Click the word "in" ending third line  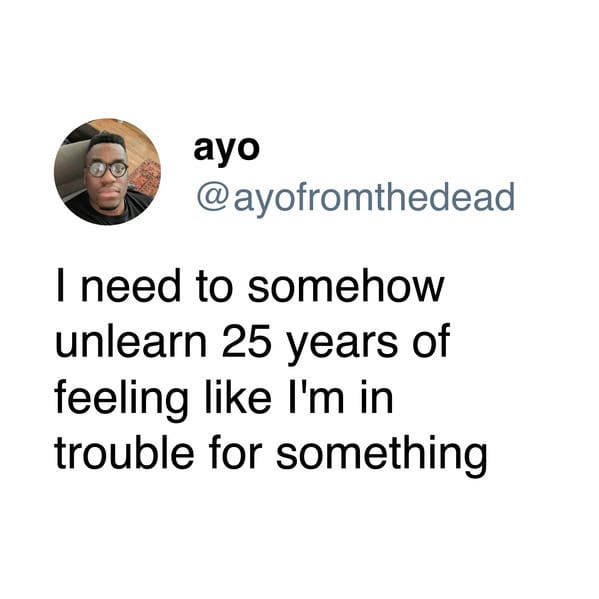(x=377, y=396)
